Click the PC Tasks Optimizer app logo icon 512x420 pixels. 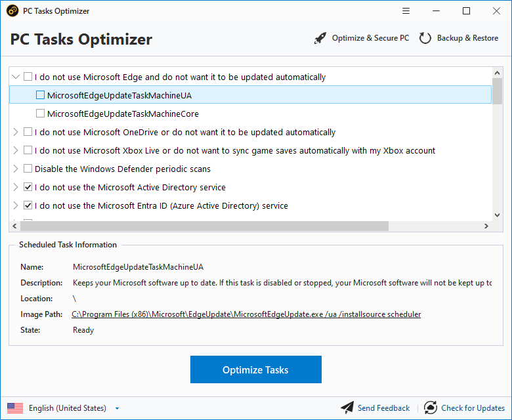[12, 10]
